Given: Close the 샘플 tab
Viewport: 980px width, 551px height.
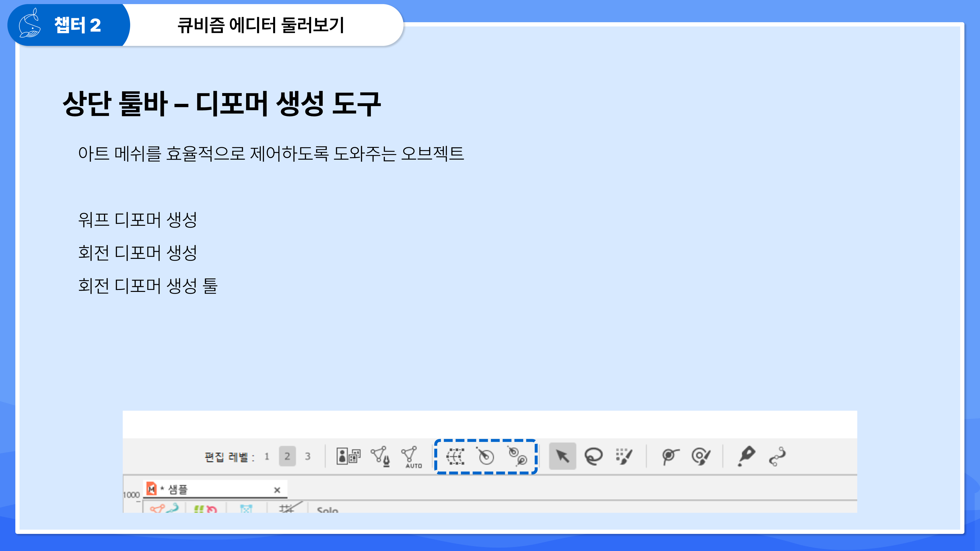Looking at the screenshot, I should (277, 490).
